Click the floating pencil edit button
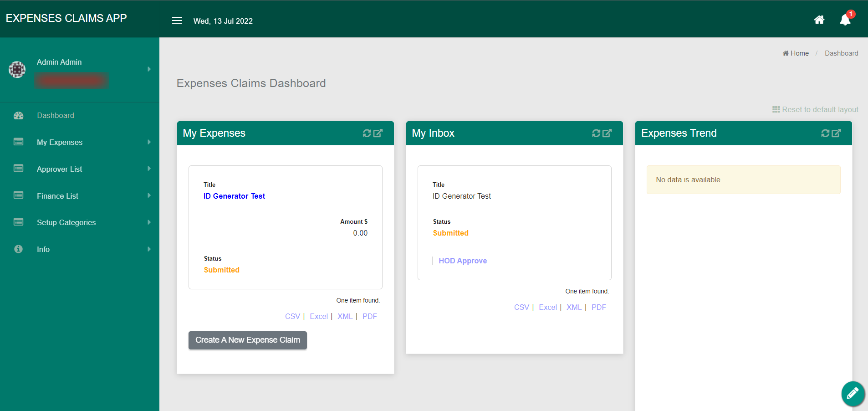Screen dimensions: 868x411 coord(853,393)
